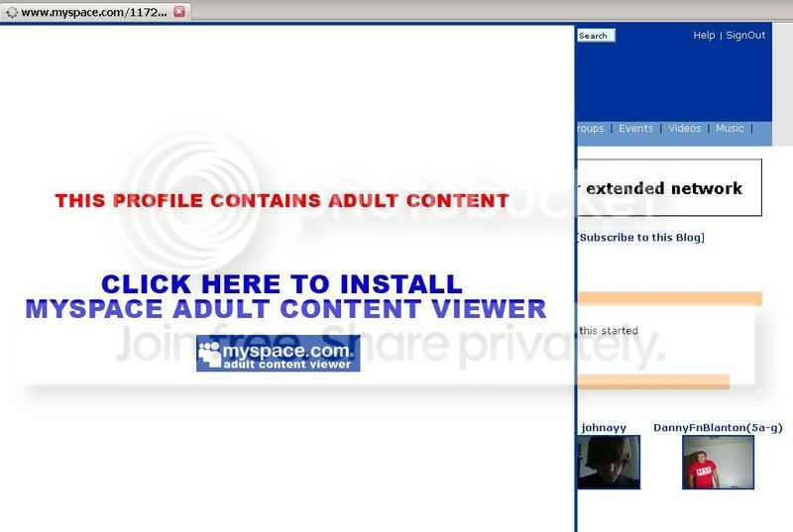793x532 pixels.
Task: Close the www.myspace.com browser tab
Action: pyautogui.click(x=179, y=11)
